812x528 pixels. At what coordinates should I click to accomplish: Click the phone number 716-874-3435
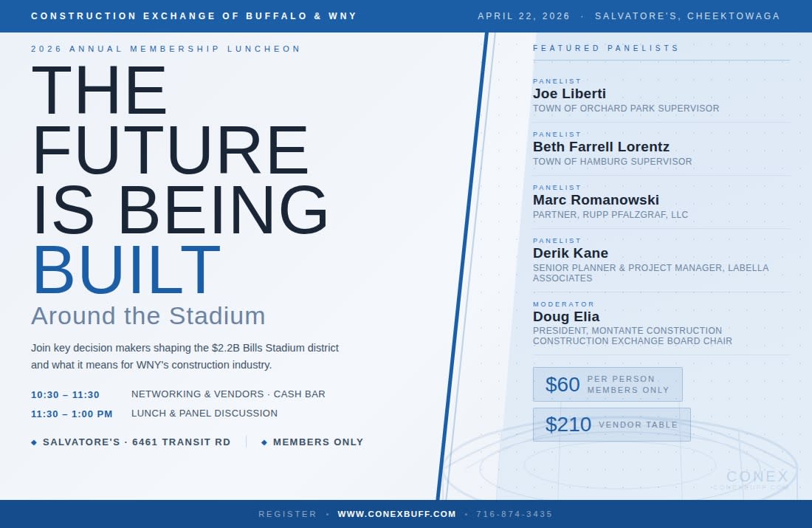[515, 514]
